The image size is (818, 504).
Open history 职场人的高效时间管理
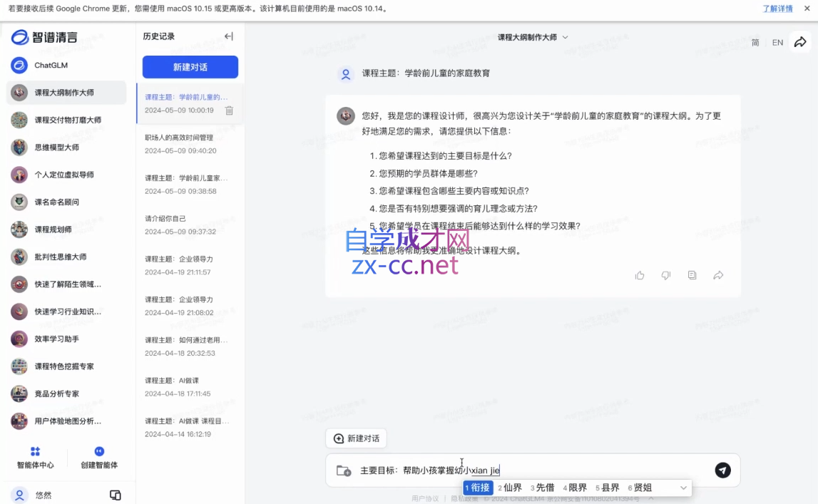point(190,144)
